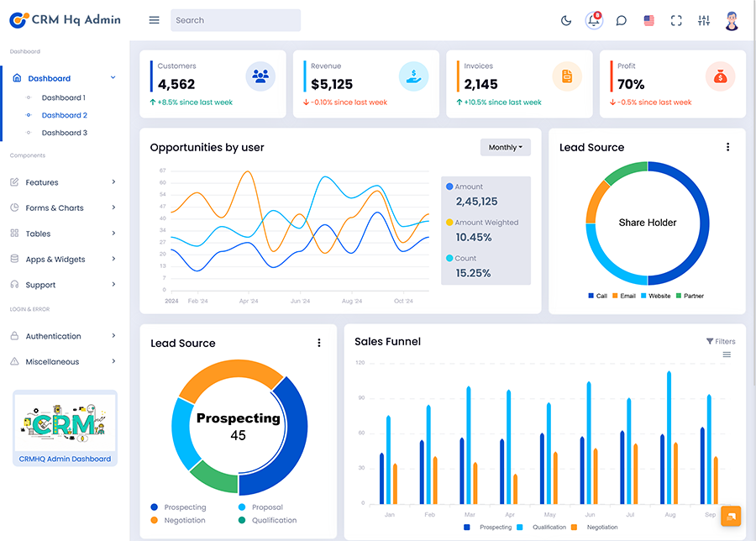The image size is (756, 541).
Task: Select Dashboard 2 menu item
Action: 65,115
